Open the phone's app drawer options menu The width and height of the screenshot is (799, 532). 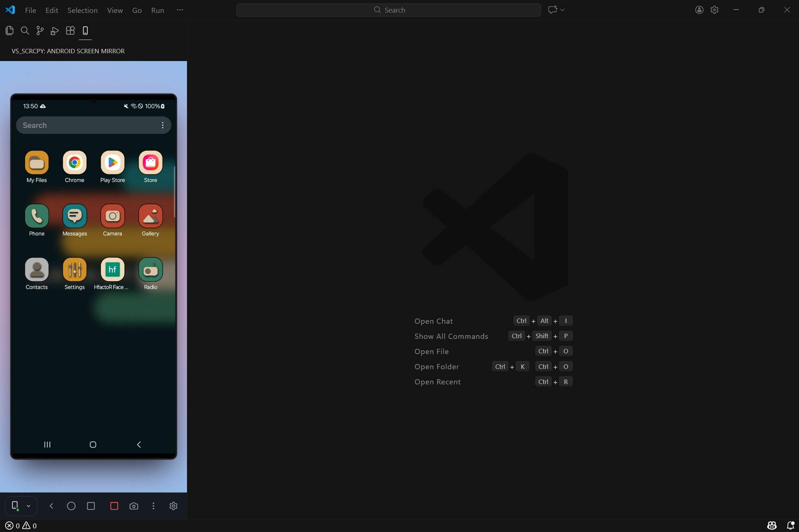[x=163, y=125]
